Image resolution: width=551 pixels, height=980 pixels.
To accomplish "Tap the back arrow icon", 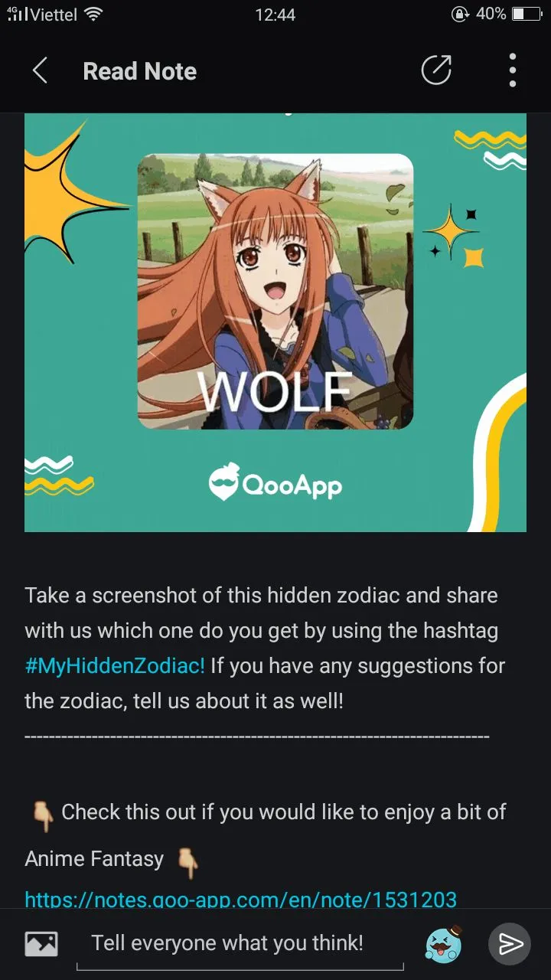I will pos(40,71).
